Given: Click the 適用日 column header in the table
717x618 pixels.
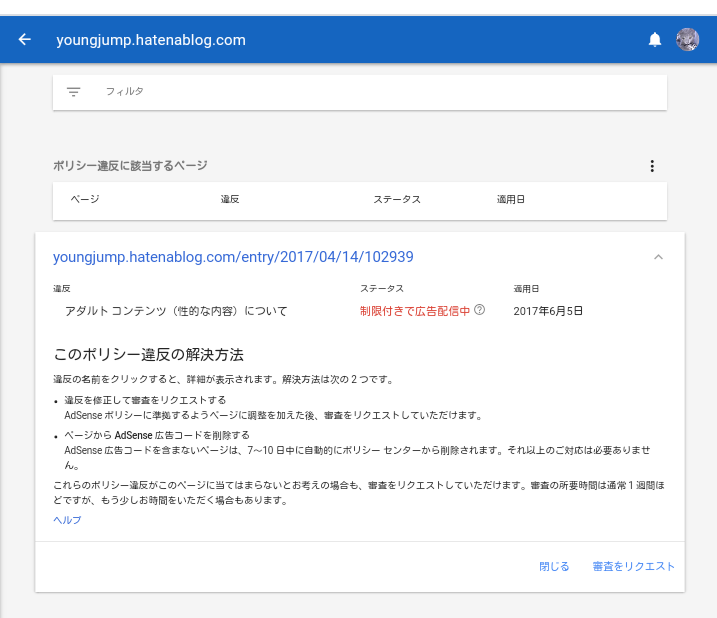Looking at the screenshot, I should [511, 199].
